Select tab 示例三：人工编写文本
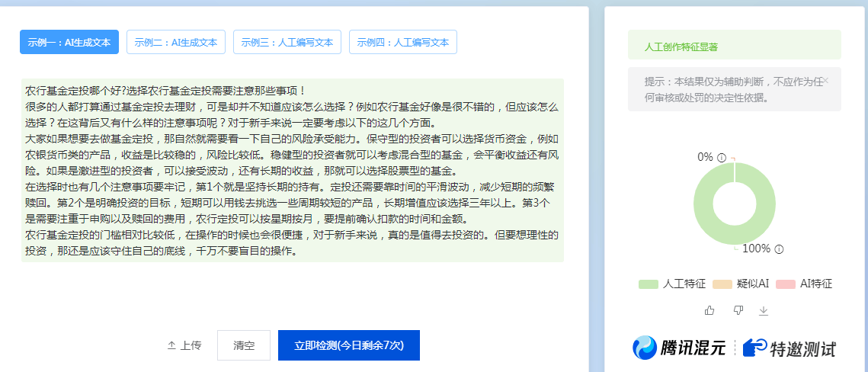Screen dimensions: 868x372 [287, 42]
